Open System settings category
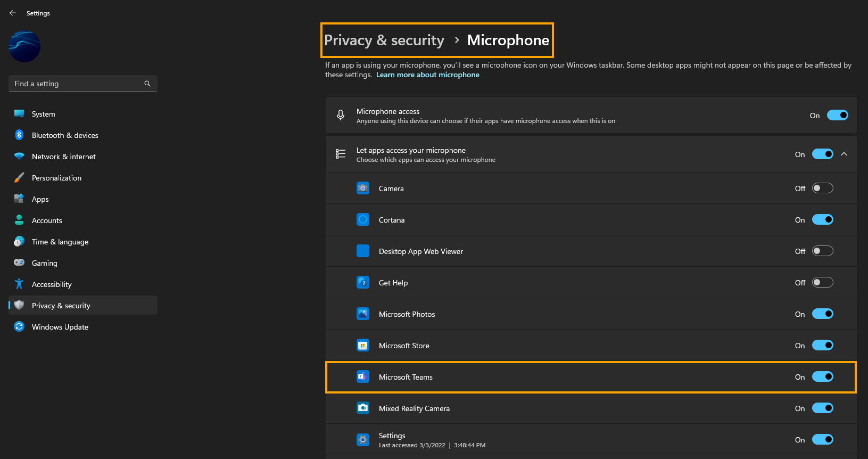868x459 pixels. (x=83, y=114)
